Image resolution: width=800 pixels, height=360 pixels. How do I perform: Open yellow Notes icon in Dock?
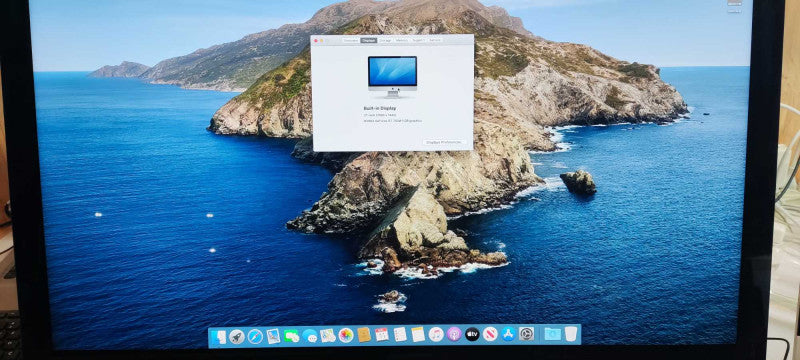tap(418, 335)
